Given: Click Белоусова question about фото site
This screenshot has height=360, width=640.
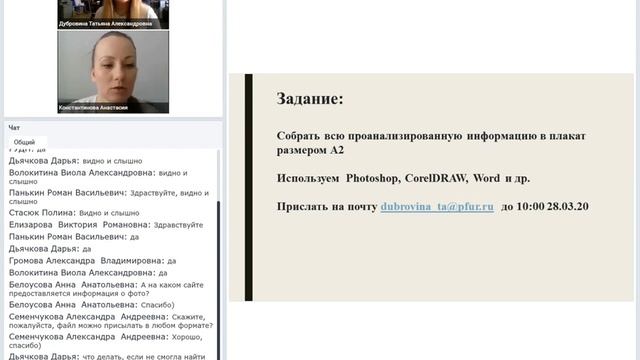Looking at the screenshot, I should pyautogui.click(x=106, y=289).
